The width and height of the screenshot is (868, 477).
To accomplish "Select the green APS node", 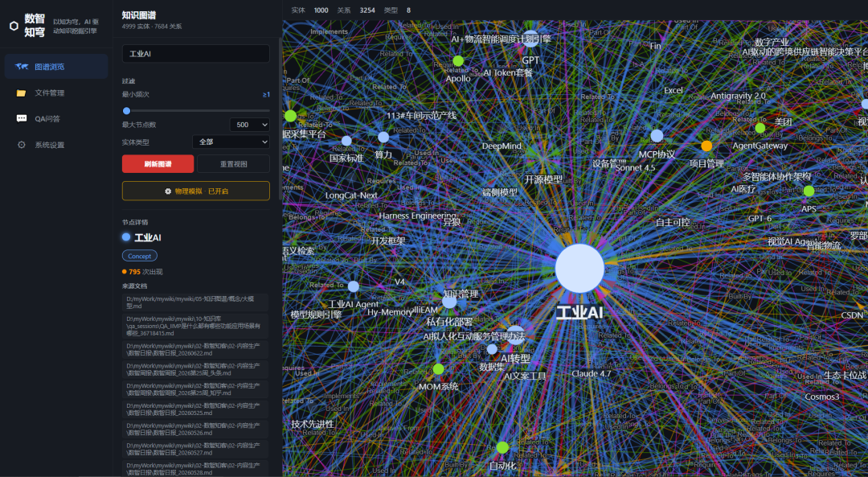I will pyautogui.click(x=809, y=191).
